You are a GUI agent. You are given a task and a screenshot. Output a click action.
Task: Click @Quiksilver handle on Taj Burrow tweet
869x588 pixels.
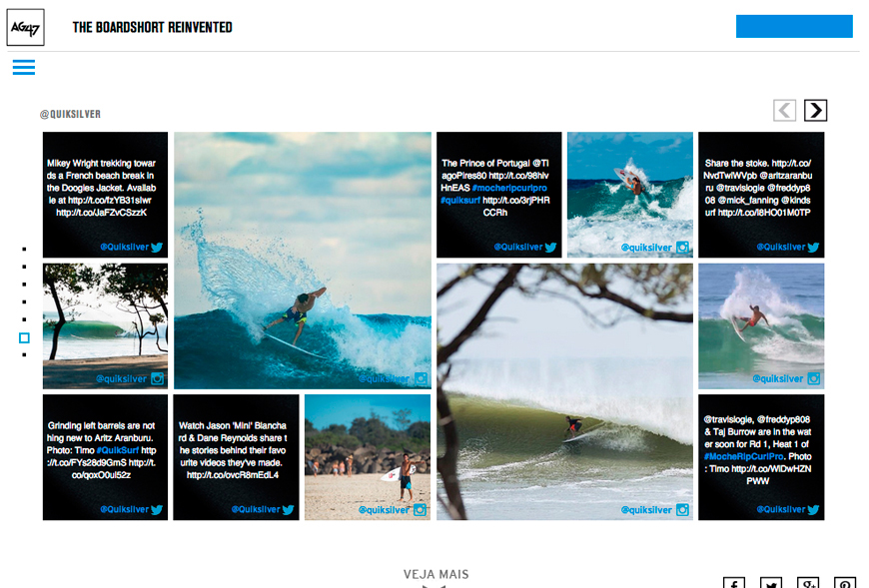(x=781, y=510)
